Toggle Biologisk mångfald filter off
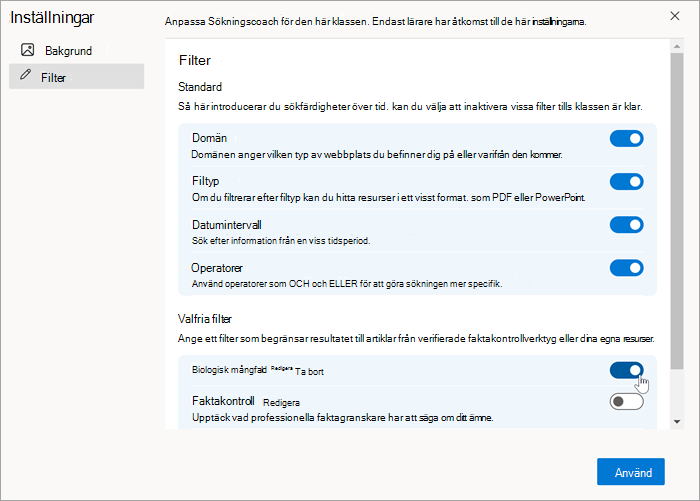Viewport: 700px width, 501px height. [x=626, y=370]
